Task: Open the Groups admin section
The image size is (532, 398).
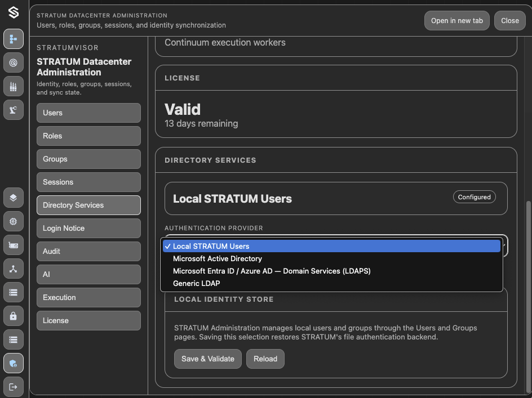Action: pyautogui.click(x=88, y=159)
